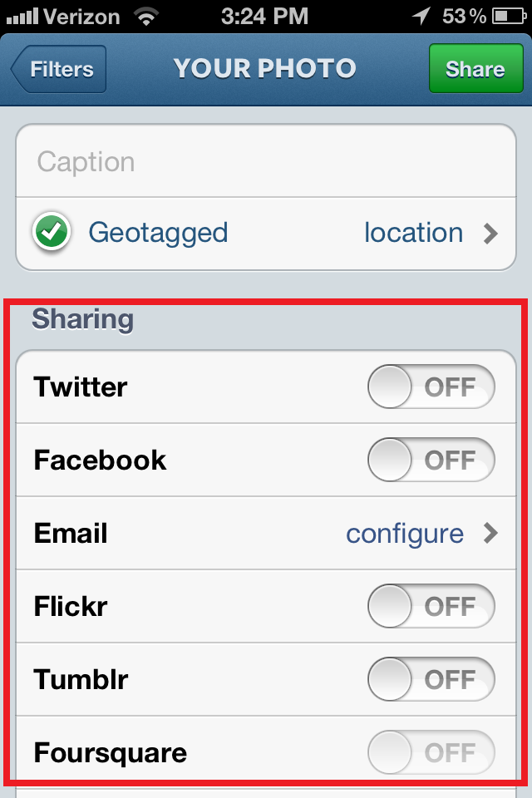This screenshot has height=798, width=532.
Task: Tap the Wi-Fi status icon
Action: tap(146, 17)
